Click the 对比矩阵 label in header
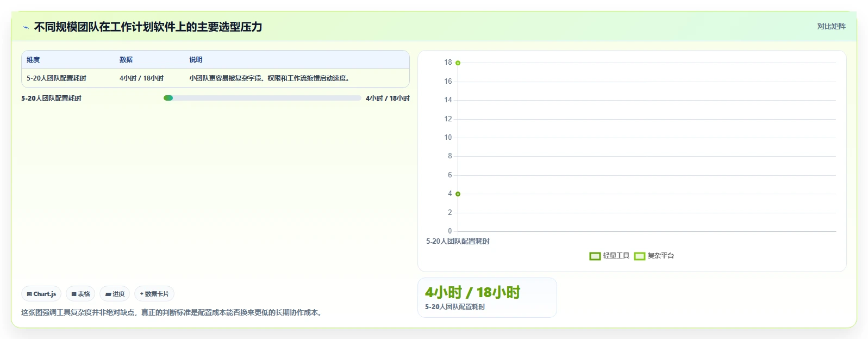 [831, 26]
